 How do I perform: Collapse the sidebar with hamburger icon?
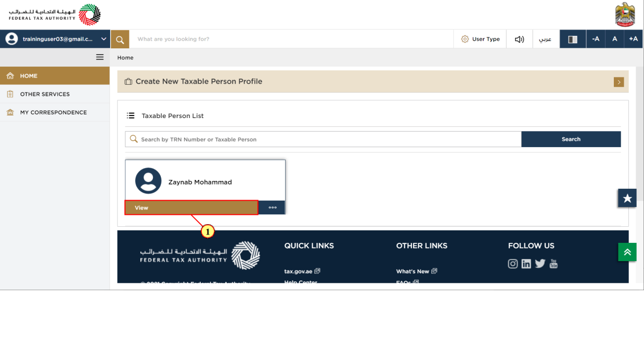pyautogui.click(x=100, y=57)
